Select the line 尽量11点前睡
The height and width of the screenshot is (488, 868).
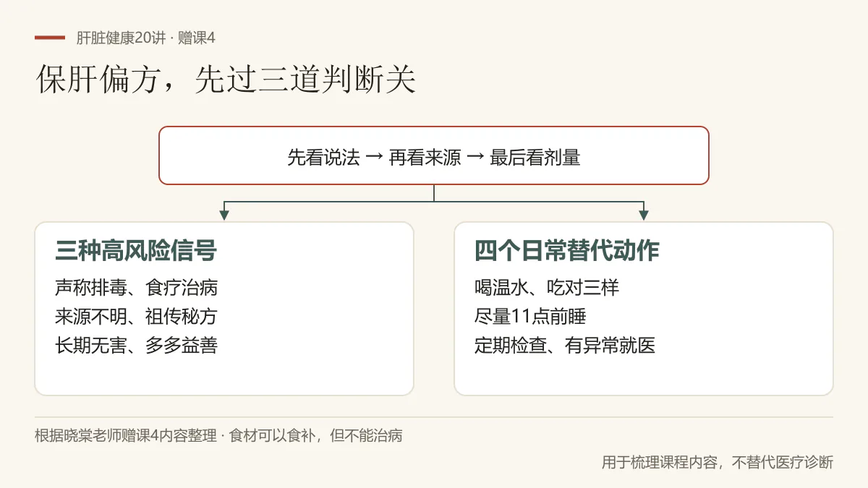click(530, 317)
